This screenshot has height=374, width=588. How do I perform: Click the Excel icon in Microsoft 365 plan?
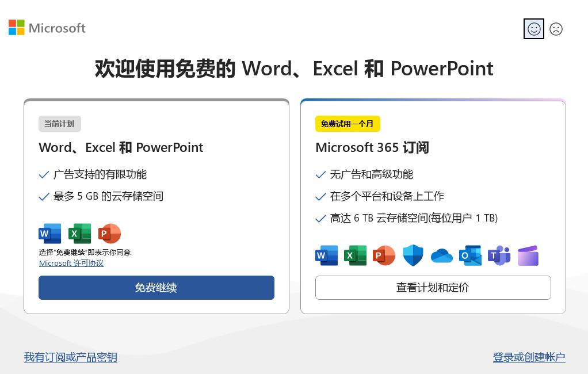tap(356, 255)
